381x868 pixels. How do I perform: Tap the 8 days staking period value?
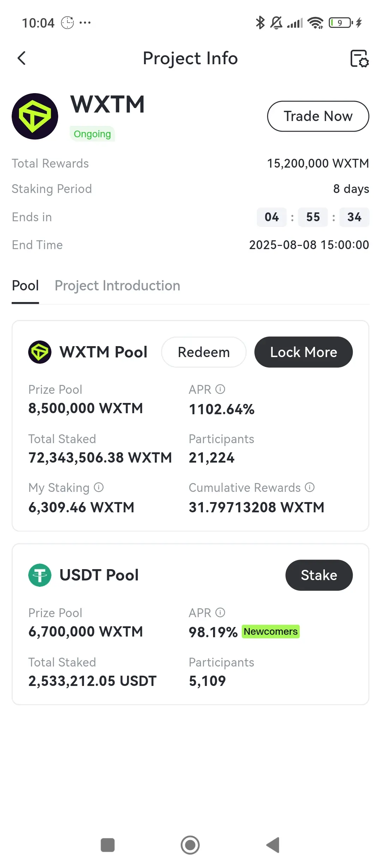point(351,189)
